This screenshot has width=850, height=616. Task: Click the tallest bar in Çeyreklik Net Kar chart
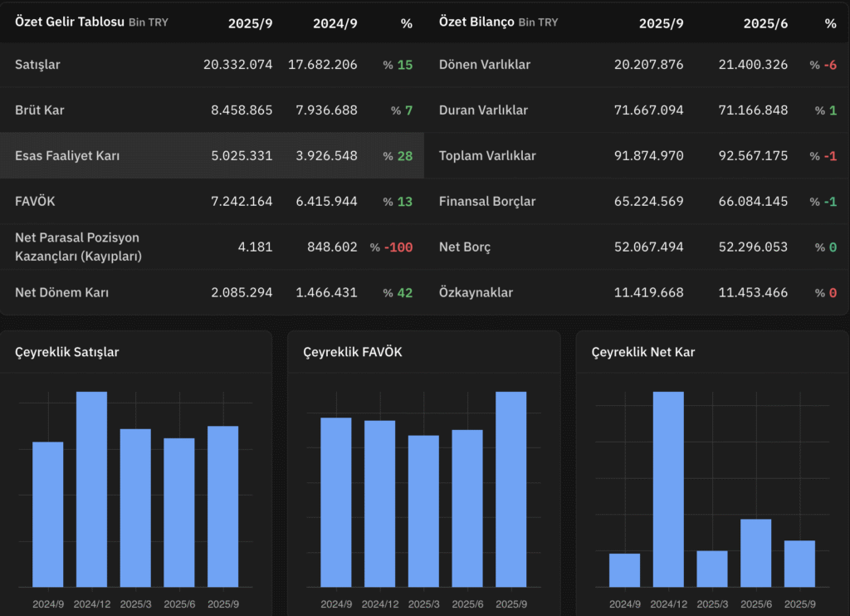coord(668,489)
